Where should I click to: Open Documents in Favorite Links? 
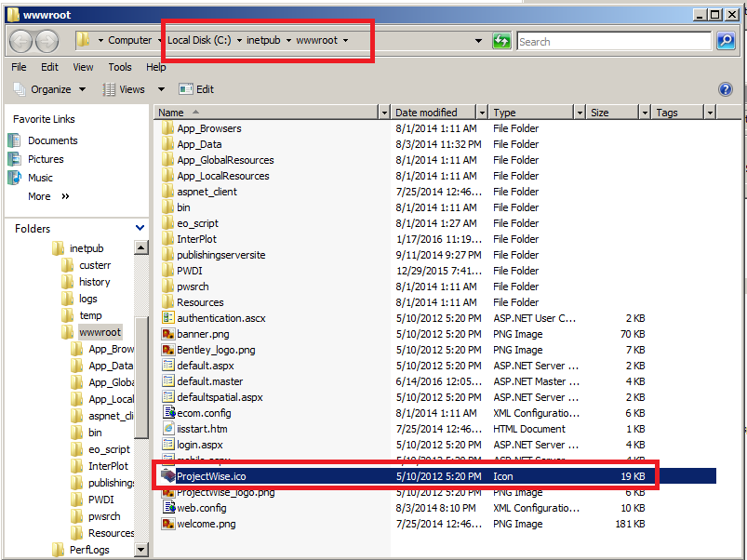coord(52,140)
